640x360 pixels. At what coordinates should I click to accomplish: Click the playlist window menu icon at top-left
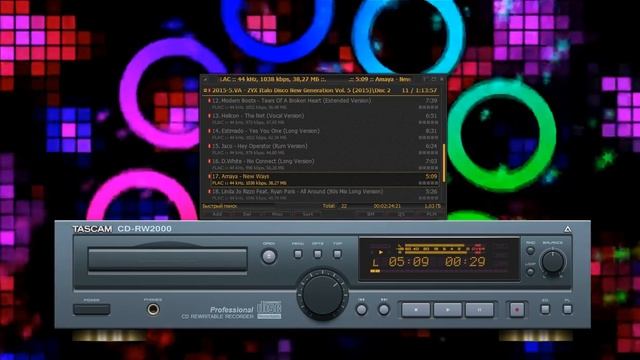[205, 80]
